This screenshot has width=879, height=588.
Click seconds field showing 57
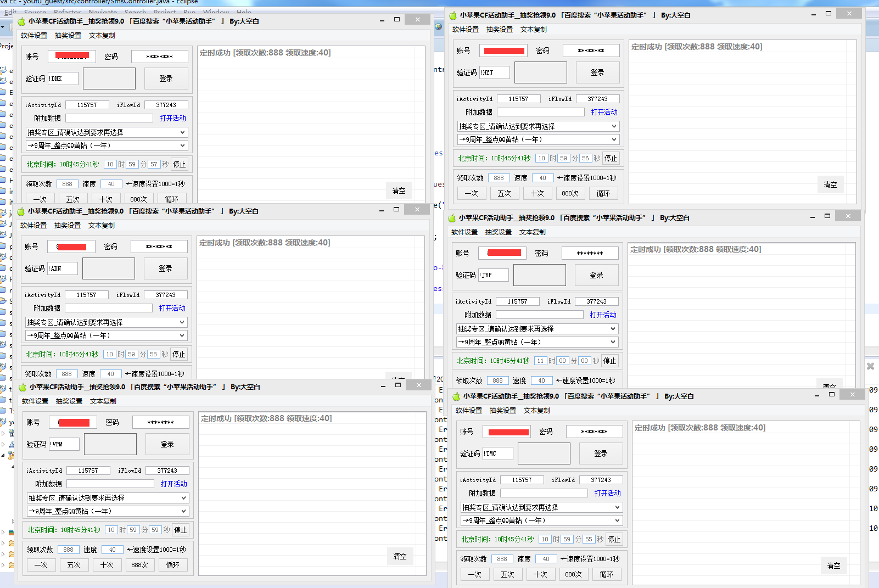point(154,164)
